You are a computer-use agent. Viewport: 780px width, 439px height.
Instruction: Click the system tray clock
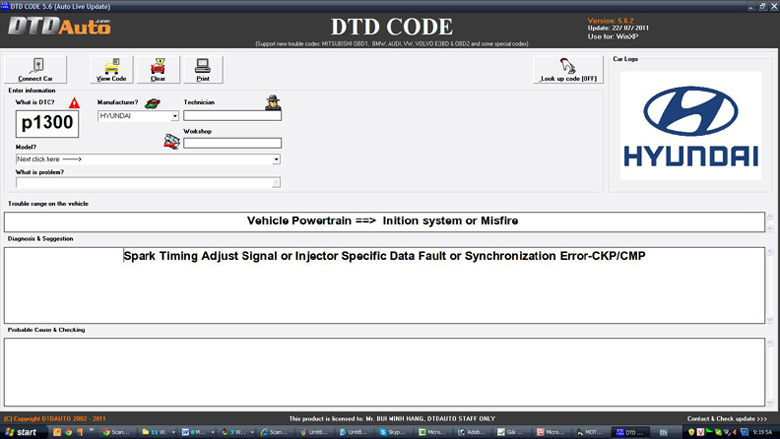(x=762, y=432)
